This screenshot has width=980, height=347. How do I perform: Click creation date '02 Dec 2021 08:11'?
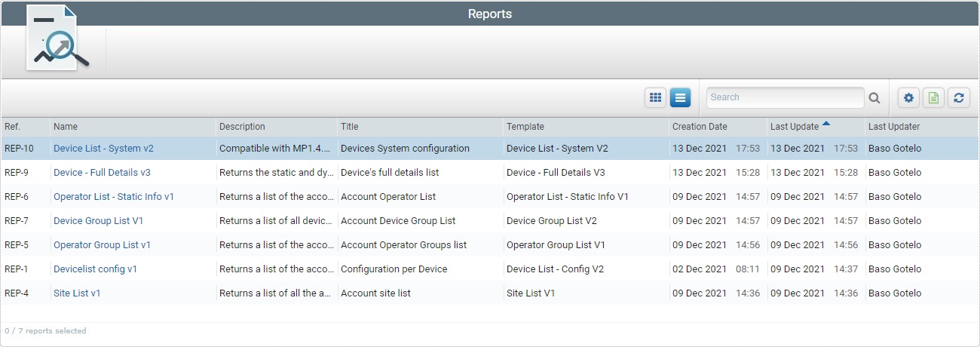(x=716, y=269)
